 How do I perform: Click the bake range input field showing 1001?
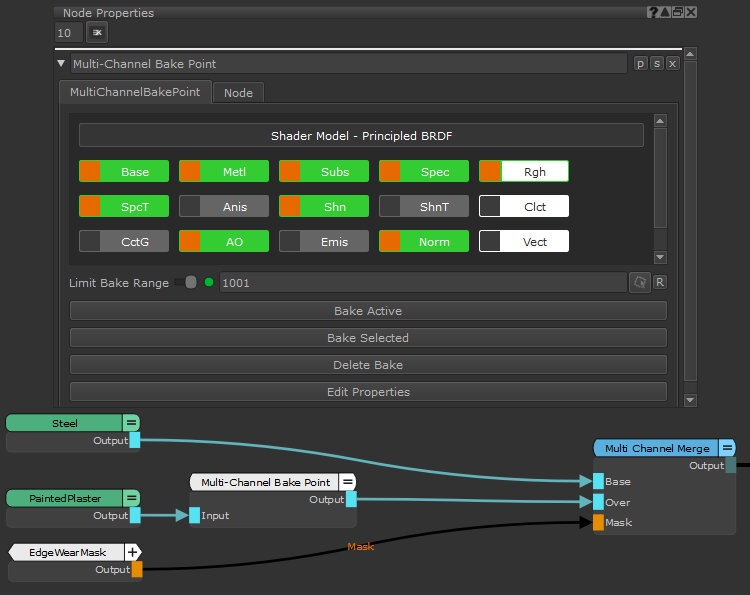click(420, 283)
